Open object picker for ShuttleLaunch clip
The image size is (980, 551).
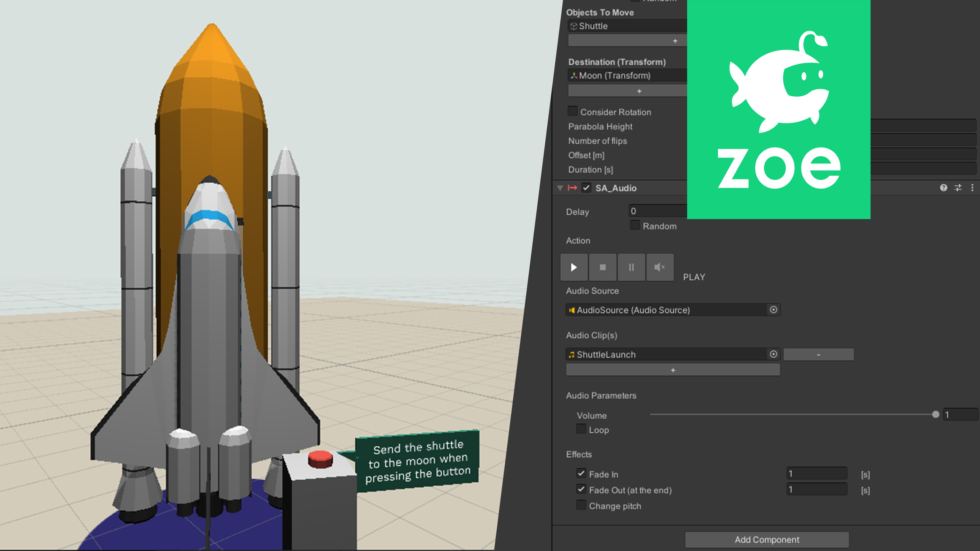(x=773, y=354)
